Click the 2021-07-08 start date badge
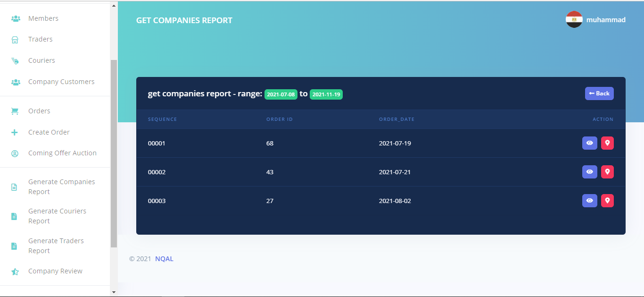This screenshot has height=297, width=644. [281, 94]
